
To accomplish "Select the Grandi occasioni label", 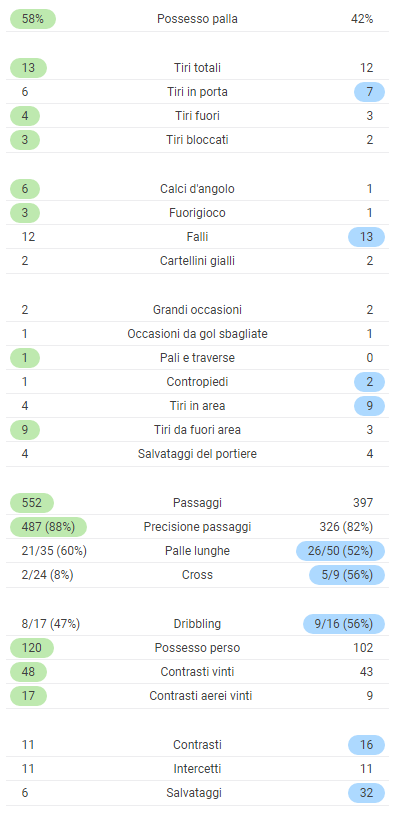I will [x=197, y=309].
